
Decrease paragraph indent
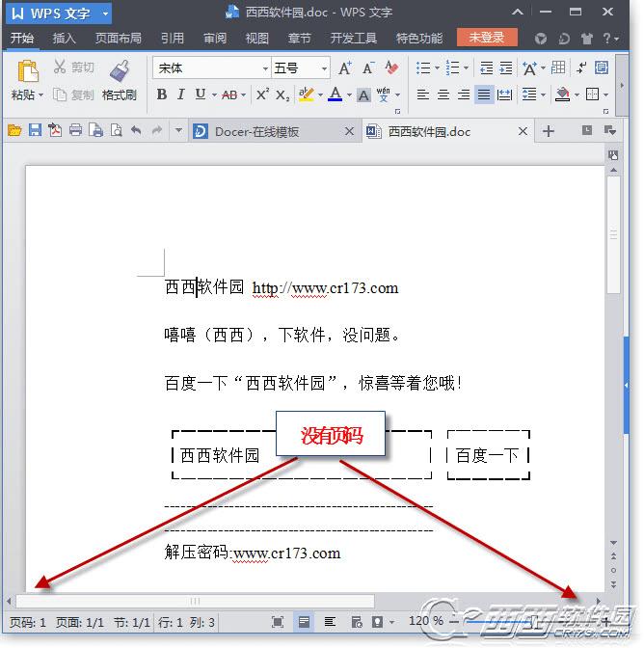(x=486, y=67)
